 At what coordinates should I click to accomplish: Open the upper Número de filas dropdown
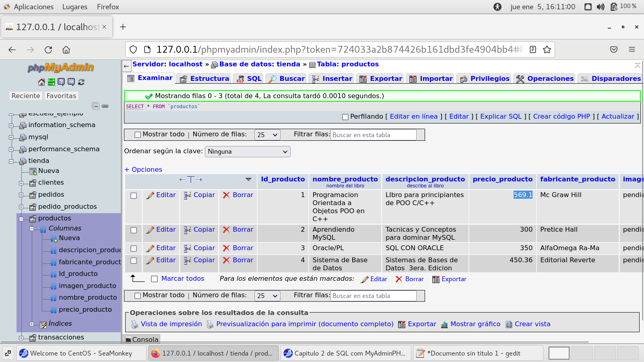click(267, 135)
